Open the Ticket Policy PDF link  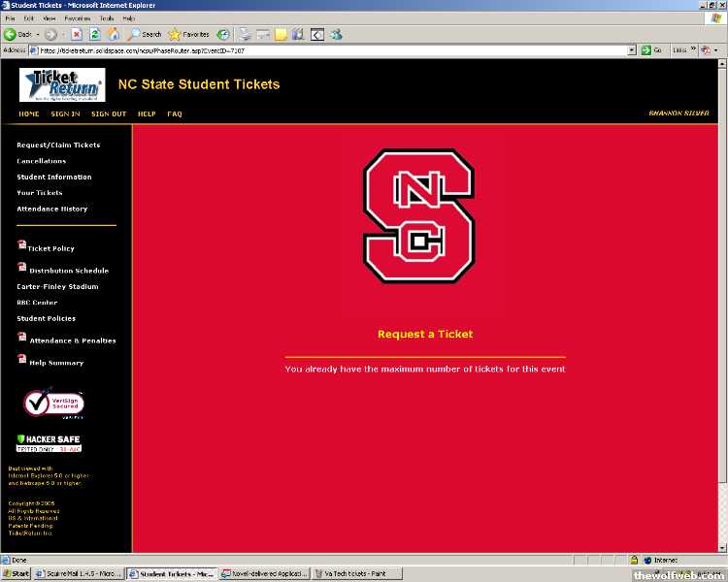(x=50, y=248)
